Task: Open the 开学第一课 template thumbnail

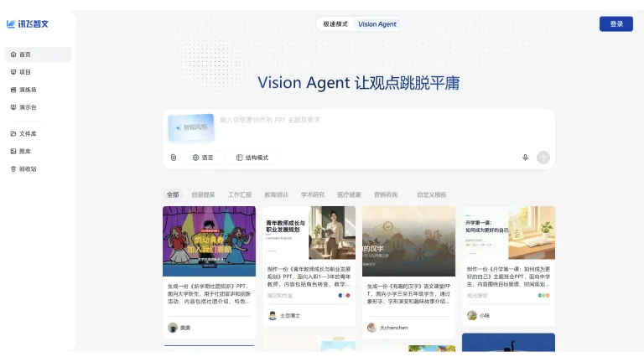Action: point(508,233)
